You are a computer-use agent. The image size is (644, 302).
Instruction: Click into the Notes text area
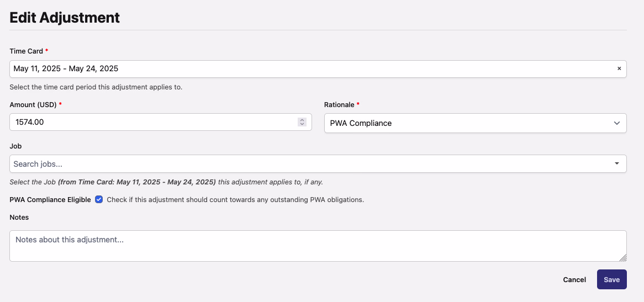coord(318,246)
